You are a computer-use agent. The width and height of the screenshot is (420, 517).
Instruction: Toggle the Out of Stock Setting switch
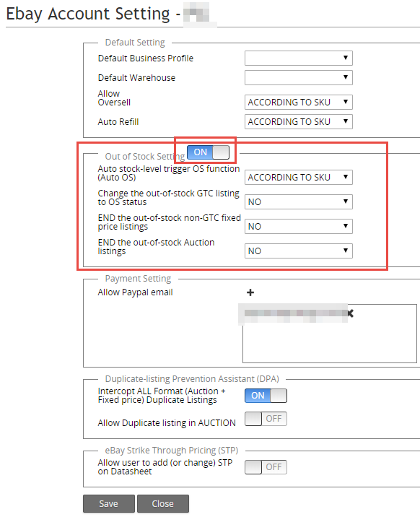[208, 152]
